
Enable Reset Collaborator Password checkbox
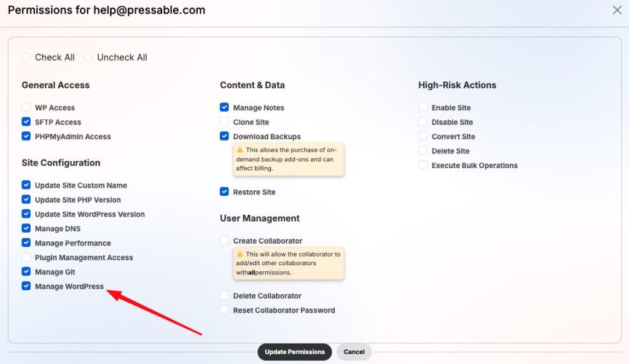225,310
